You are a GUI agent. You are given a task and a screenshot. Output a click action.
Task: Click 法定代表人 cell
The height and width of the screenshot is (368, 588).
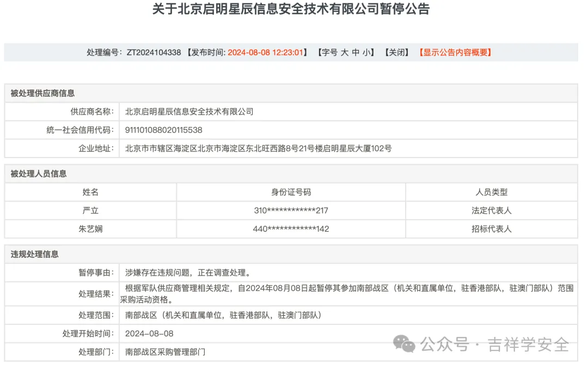tap(492, 210)
